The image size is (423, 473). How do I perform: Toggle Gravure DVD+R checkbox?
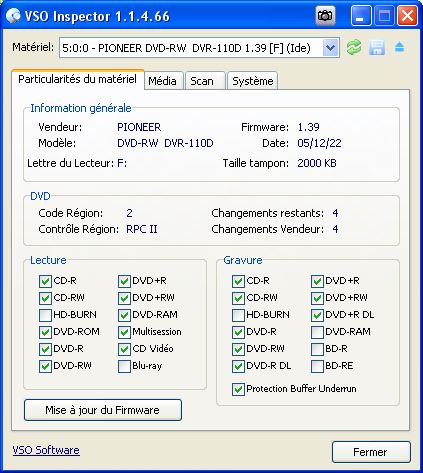[317, 281]
